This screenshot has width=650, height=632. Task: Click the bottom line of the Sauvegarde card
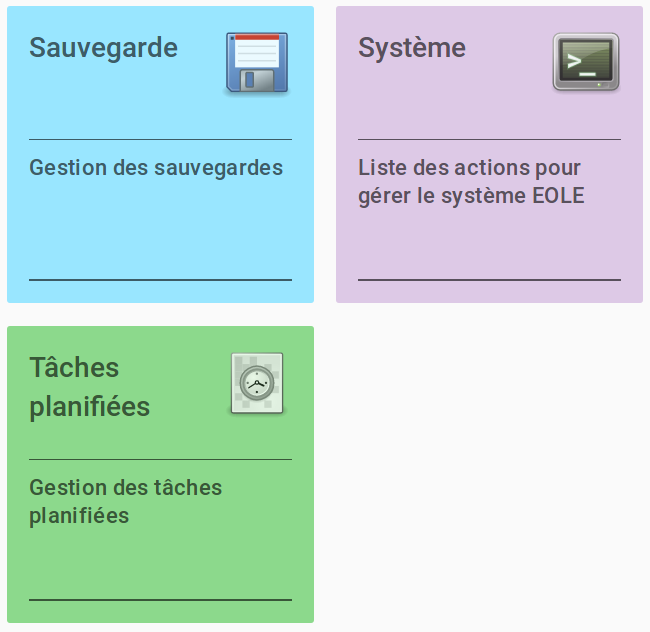click(x=160, y=280)
